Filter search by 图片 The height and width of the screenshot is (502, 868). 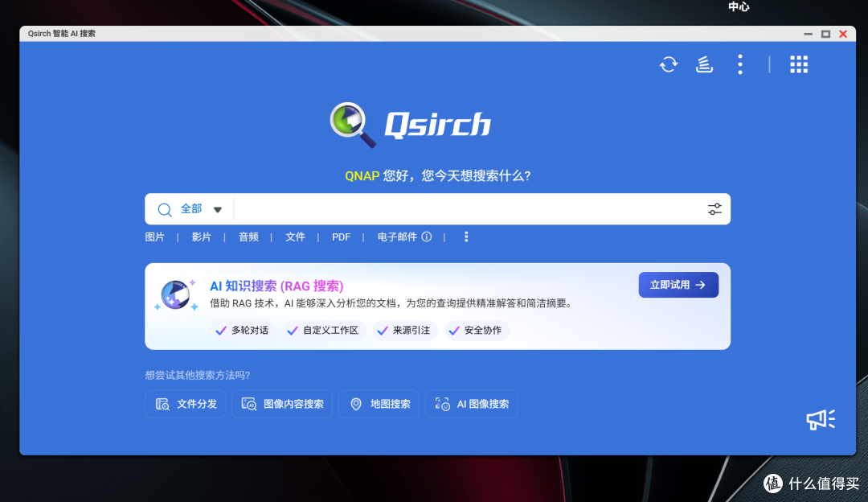click(x=154, y=237)
